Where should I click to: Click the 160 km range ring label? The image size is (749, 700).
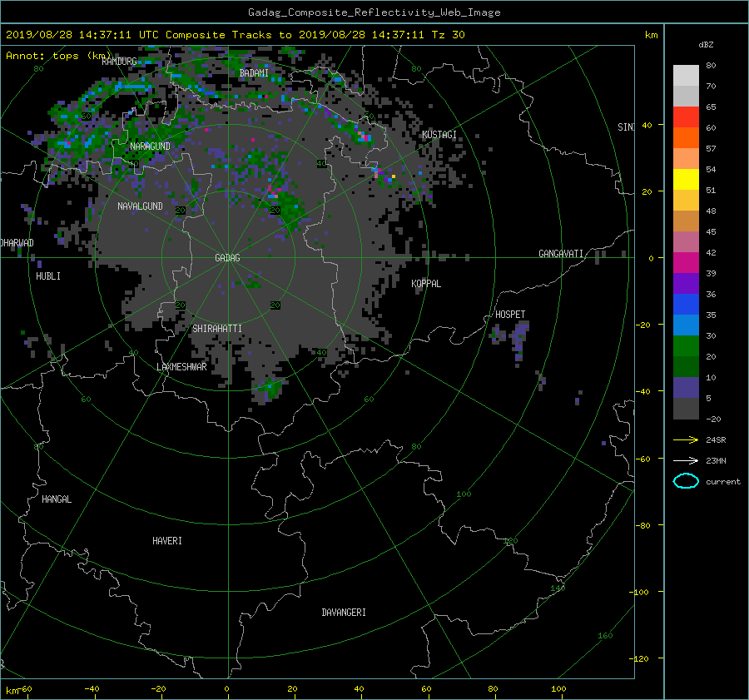(605, 636)
